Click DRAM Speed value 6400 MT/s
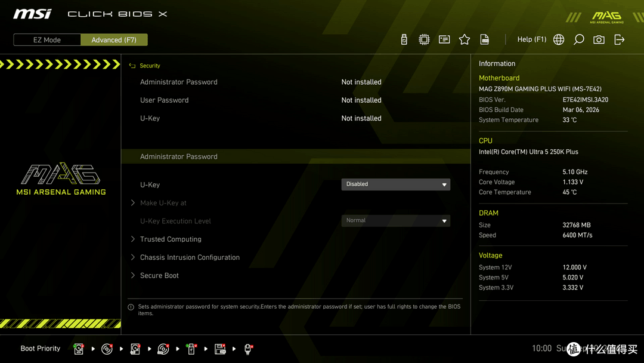The width and height of the screenshot is (644, 363). [x=577, y=235]
